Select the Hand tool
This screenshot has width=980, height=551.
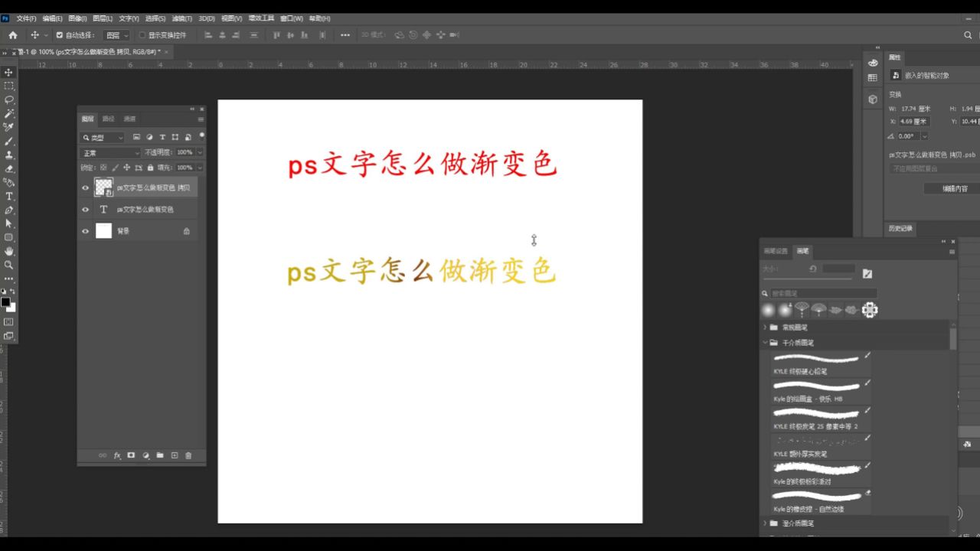[x=8, y=252]
